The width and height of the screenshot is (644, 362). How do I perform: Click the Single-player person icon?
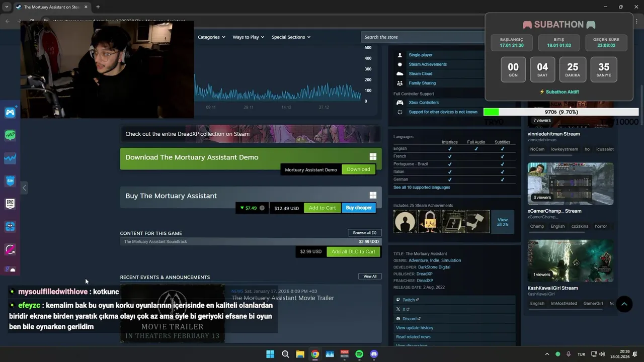[x=400, y=55]
